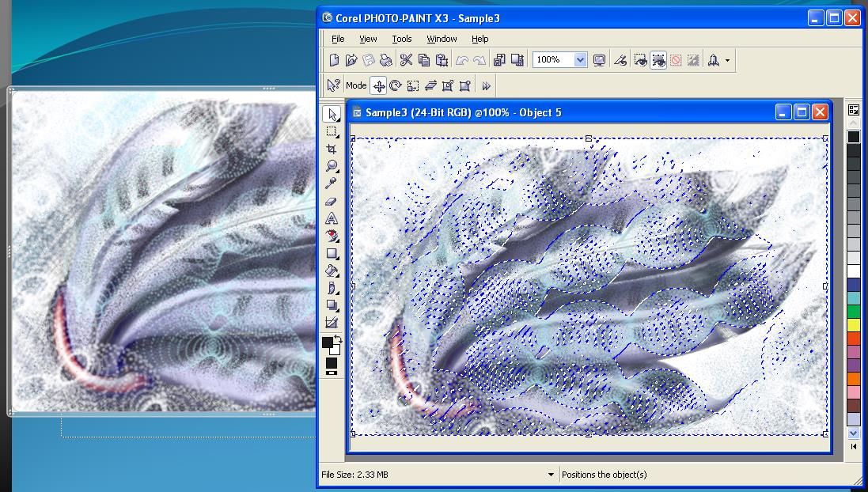Open the Help menu

(x=480, y=39)
